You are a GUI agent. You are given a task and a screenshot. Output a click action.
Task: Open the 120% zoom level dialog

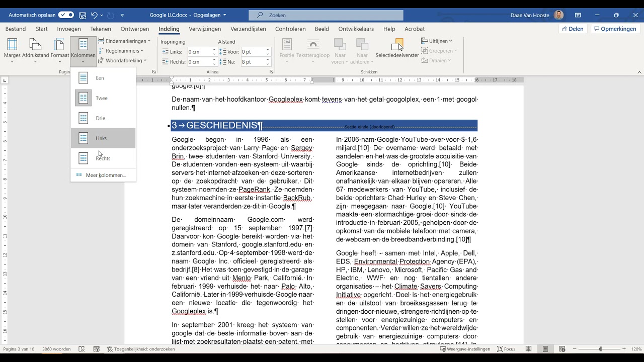635,349
